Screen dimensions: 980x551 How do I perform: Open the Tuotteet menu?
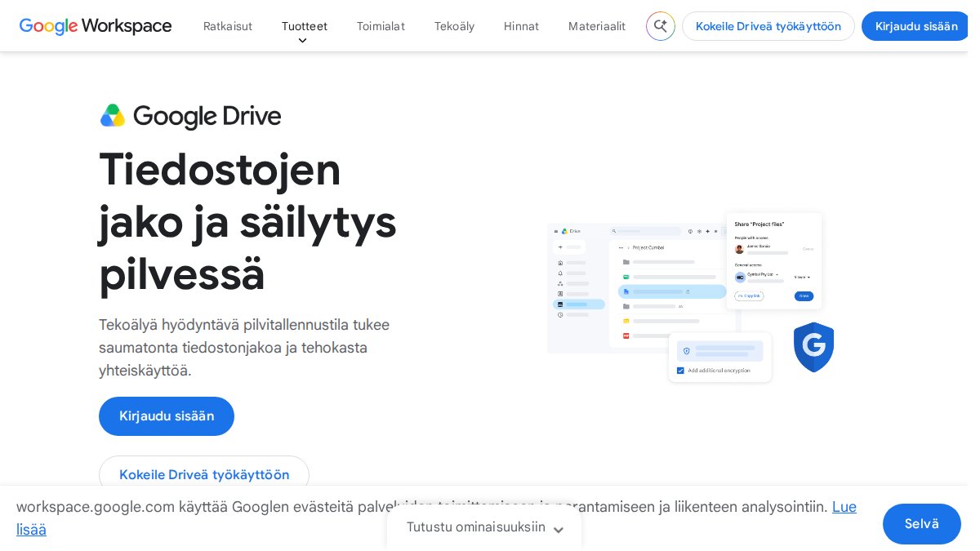coord(305,26)
